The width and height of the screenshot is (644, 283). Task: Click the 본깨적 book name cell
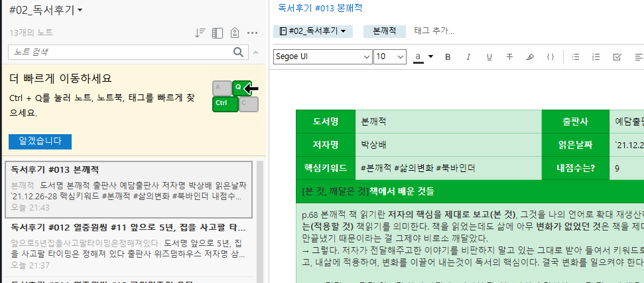(x=448, y=122)
